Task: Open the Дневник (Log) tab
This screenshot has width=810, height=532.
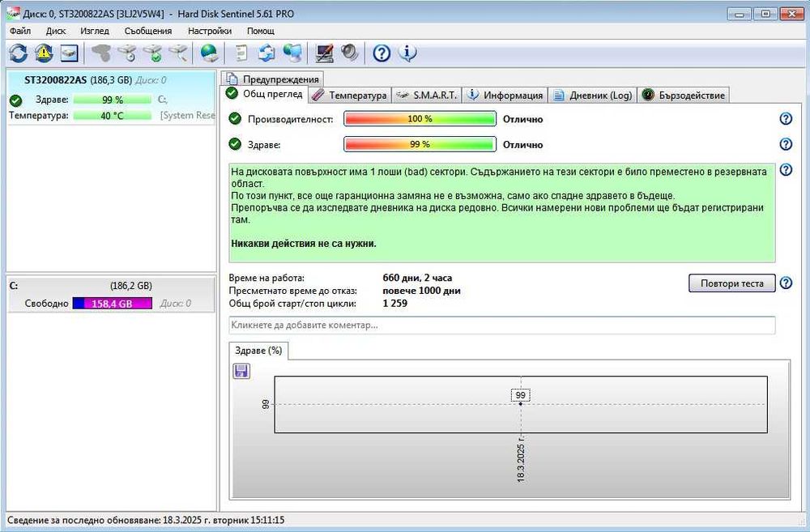Action: [x=593, y=95]
